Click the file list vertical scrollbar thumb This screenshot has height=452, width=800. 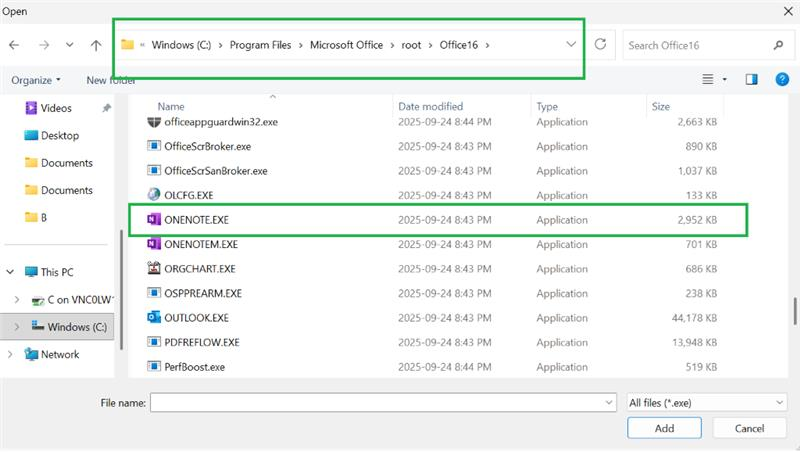[795, 311]
